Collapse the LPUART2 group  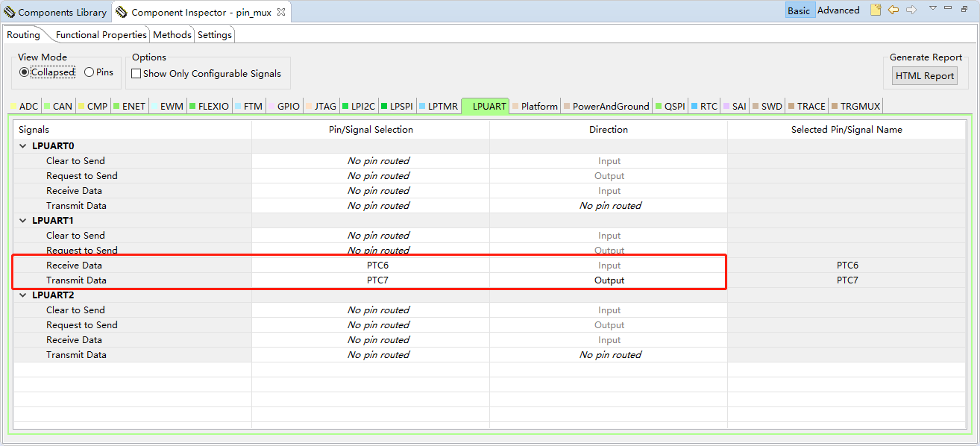click(x=22, y=295)
